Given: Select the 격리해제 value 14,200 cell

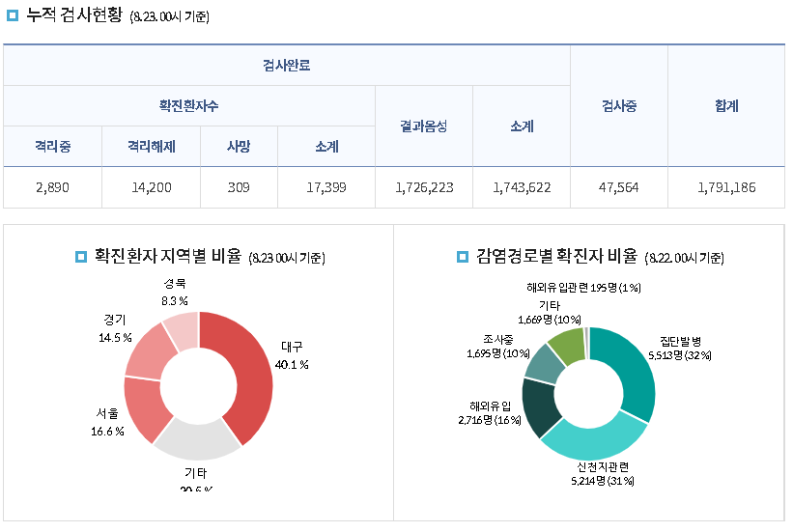Looking at the screenshot, I should tap(151, 187).
